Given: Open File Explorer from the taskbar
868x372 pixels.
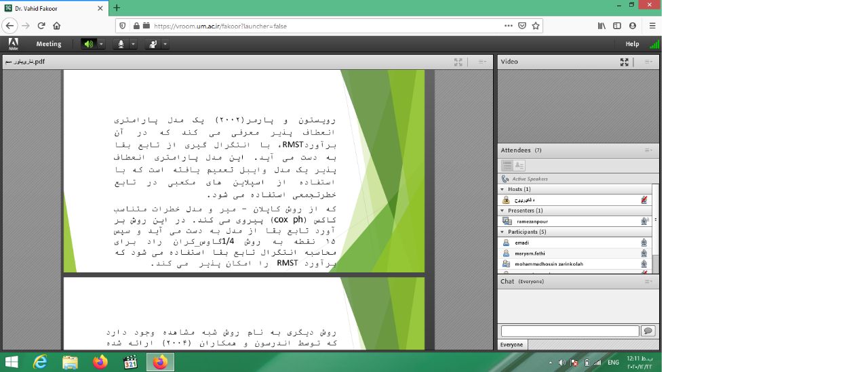Looking at the screenshot, I should pyautogui.click(x=70, y=363).
